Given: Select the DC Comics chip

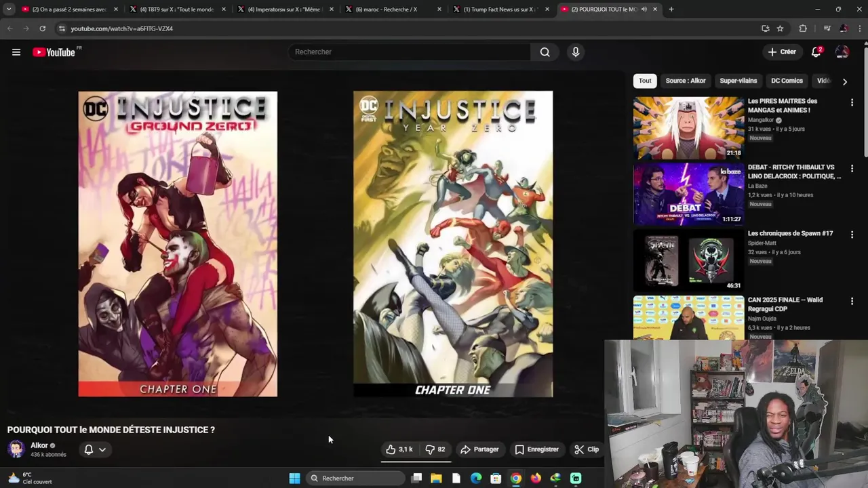Looking at the screenshot, I should [787, 81].
